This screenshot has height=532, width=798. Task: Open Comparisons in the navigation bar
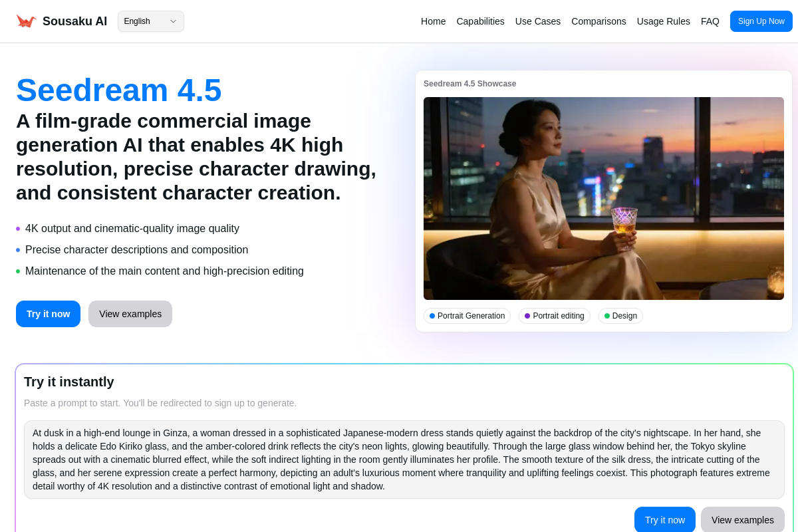[x=598, y=21]
